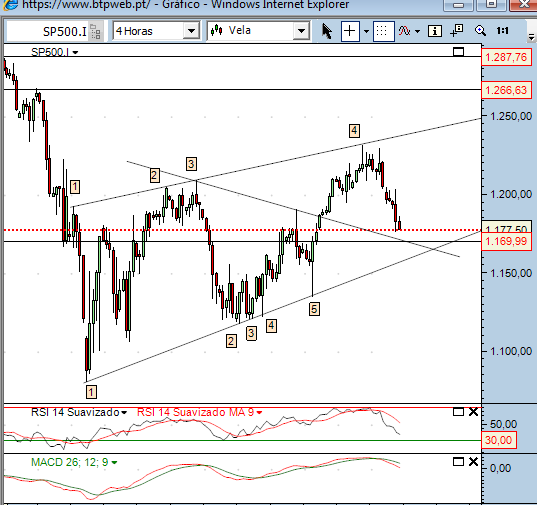
Task: Open crosshair tool options arrow
Action: click(366, 31)
